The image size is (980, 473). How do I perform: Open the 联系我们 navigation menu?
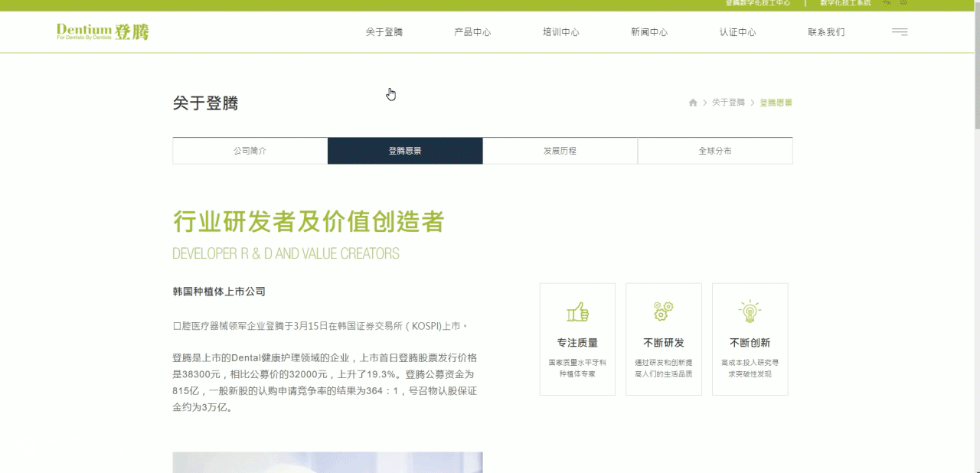827,32
